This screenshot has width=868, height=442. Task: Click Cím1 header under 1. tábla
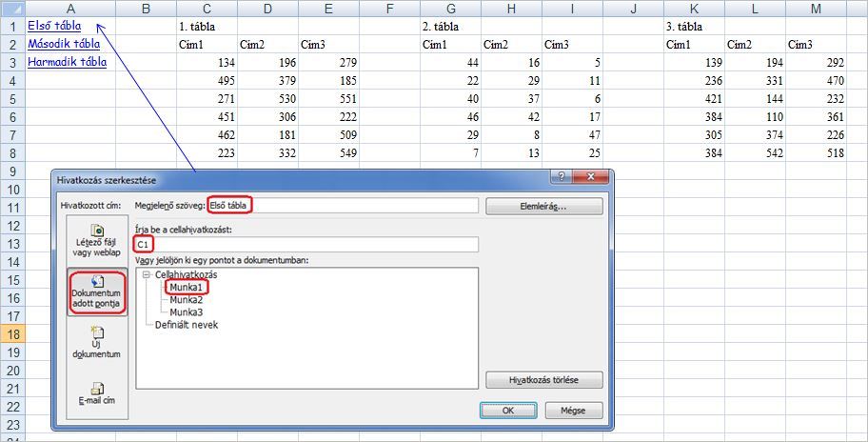[x=207, y=45]
